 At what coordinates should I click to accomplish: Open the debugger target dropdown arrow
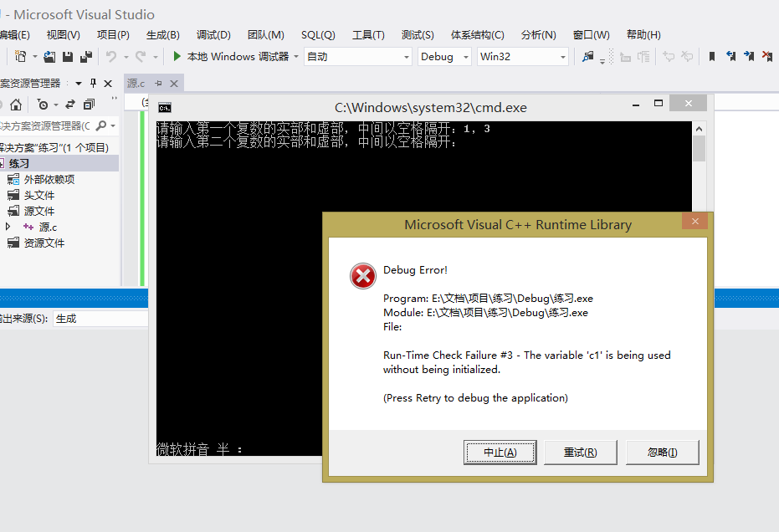(x=296, y=57)
